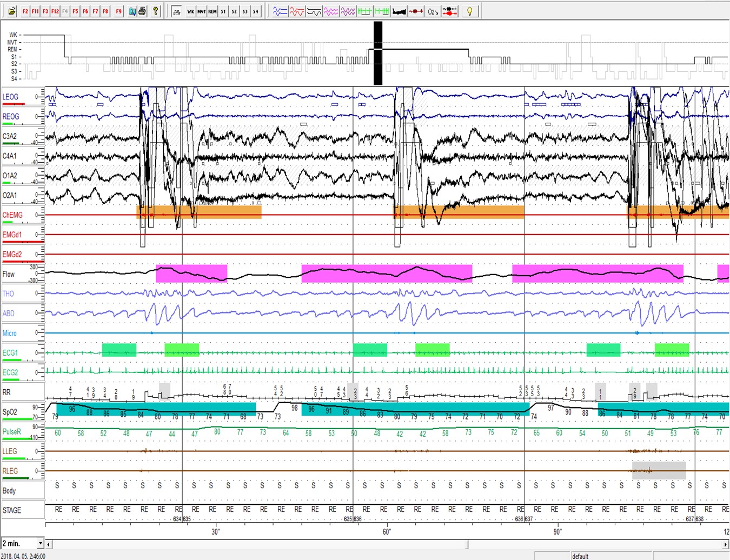
Task: Click the print preview magnifier icon
Action: point(132,11)
